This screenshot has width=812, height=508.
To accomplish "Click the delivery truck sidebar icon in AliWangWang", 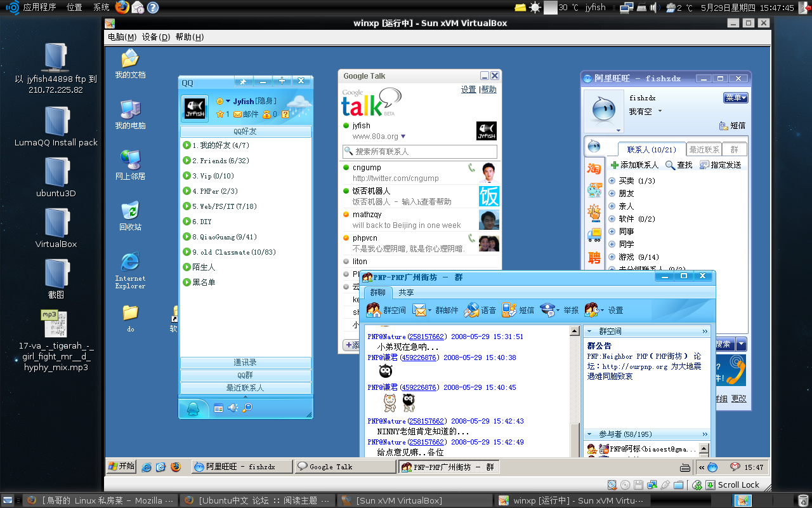I will tap(594, 235).
